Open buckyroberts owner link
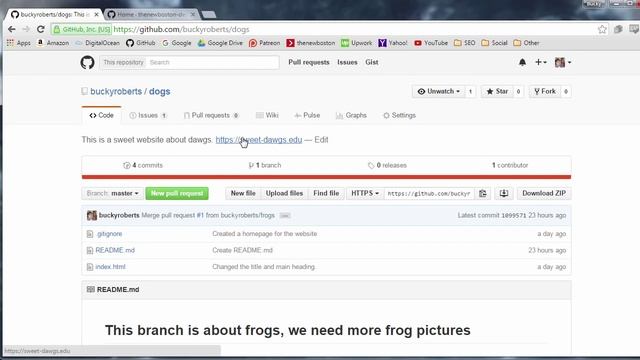The width and height of the screenshot is (640, 360). click(116, 91)
